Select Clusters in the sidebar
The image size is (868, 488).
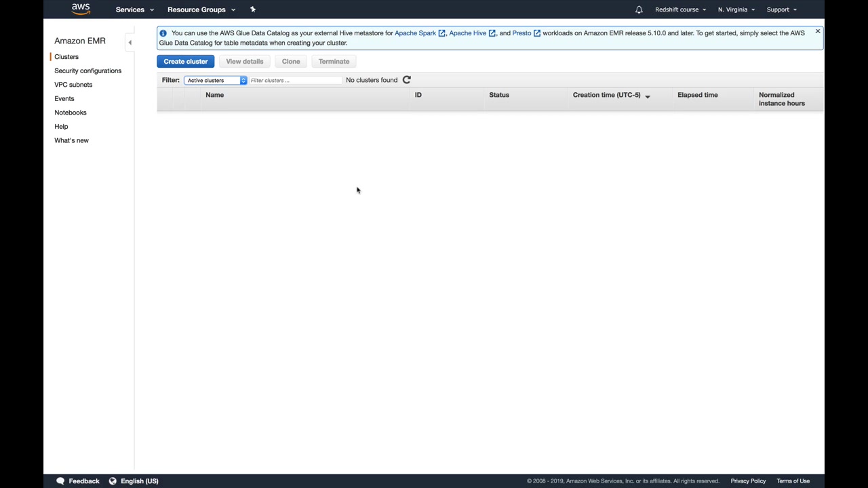66,57
